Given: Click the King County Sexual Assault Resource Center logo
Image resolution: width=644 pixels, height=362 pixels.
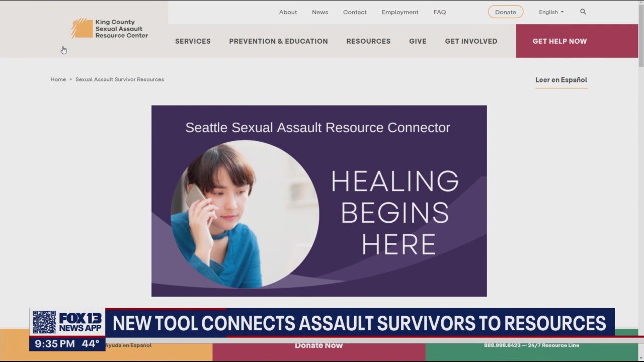Looking at the screenshot, I should point(110,29).
